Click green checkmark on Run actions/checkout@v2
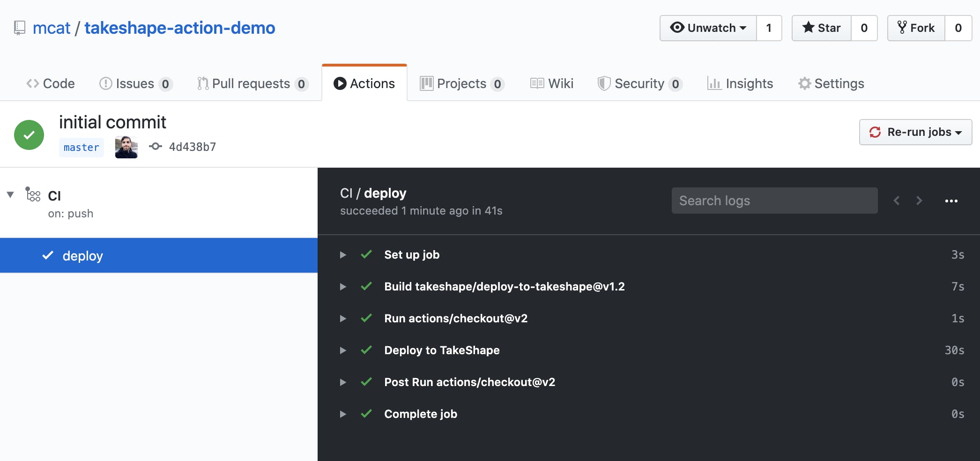This screenshot has height=461, width=980. tap(366, 318)
